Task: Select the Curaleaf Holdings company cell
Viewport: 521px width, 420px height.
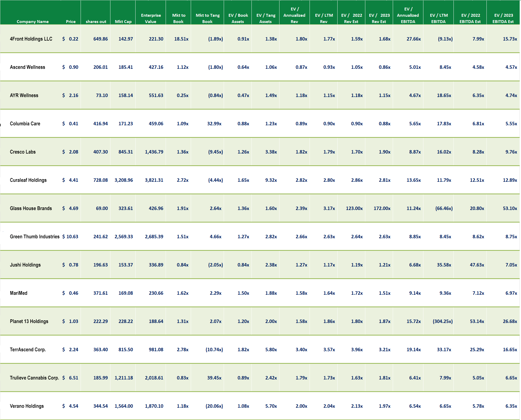Action: [x=28, y=180]
